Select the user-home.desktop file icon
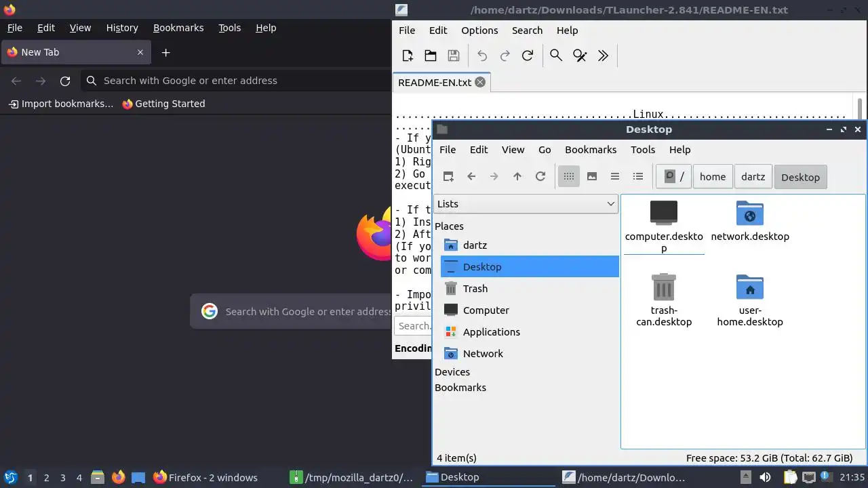 click(x=750, y=287)
